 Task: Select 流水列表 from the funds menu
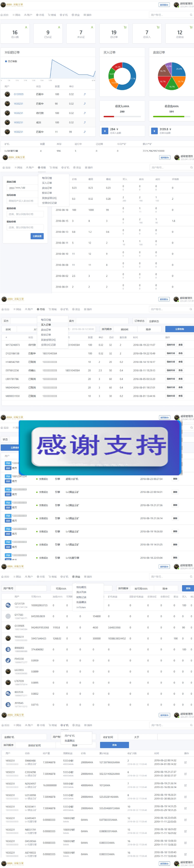81,592
